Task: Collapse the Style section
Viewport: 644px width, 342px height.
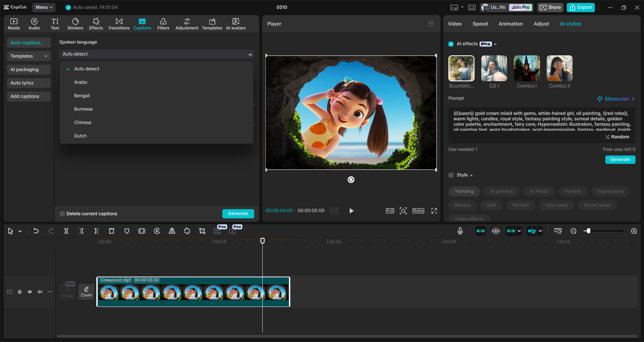Action: pos(471,175)
